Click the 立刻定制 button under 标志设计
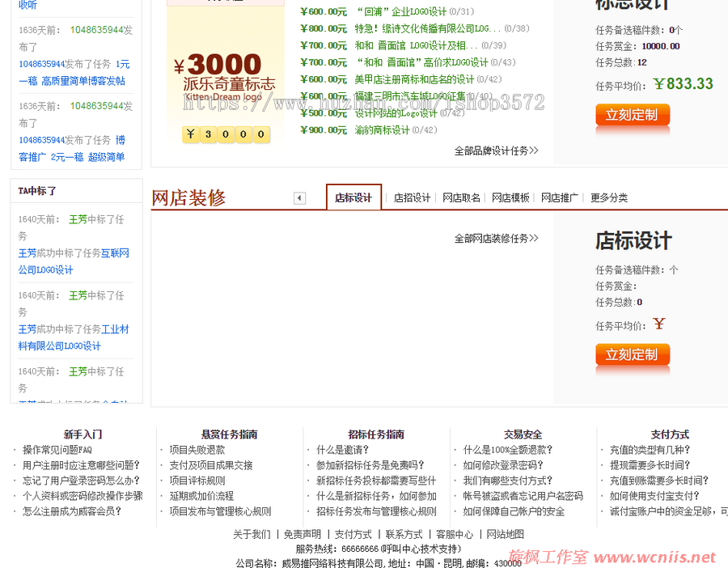728x568 pixels. [x=632, y=116]
